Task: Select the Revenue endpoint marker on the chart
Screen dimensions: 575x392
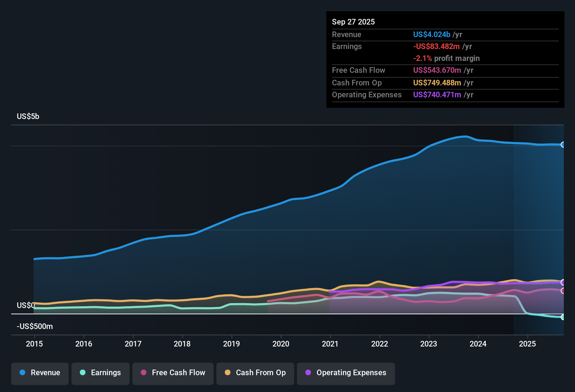Action: pyautogui.click(x=563, y=145)
